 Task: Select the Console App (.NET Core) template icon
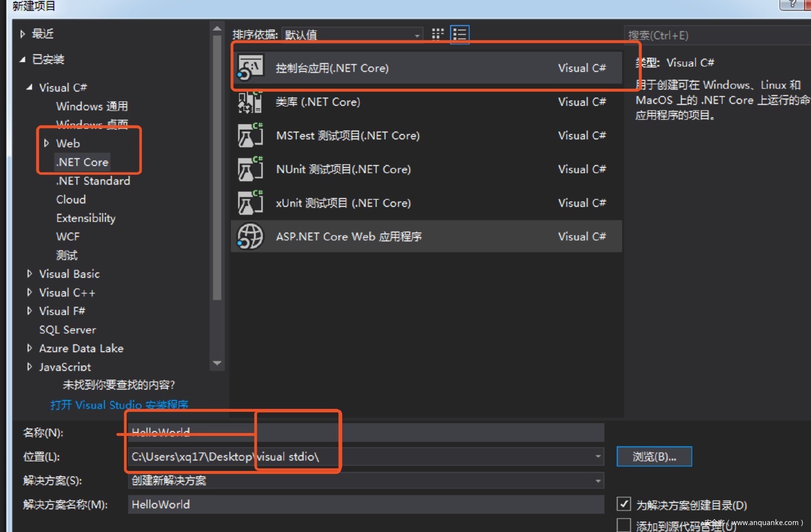[250, 67]
